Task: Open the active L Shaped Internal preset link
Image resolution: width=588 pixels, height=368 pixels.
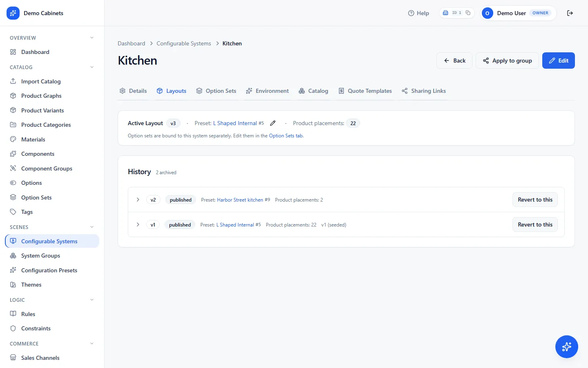Action: (x=235, y=123)
